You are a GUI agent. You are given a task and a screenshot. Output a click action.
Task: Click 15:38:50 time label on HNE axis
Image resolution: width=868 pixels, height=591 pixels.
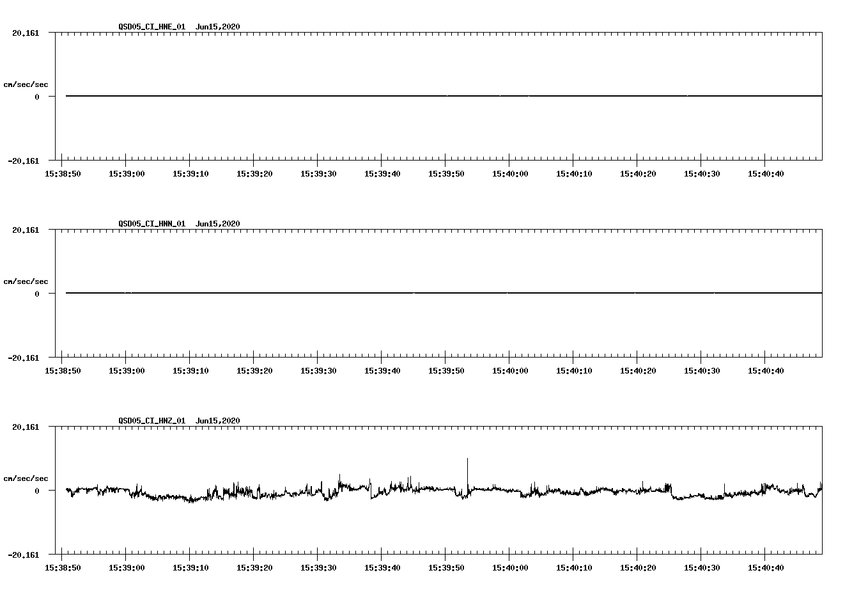pyautogui.click(x=63, y=174)
